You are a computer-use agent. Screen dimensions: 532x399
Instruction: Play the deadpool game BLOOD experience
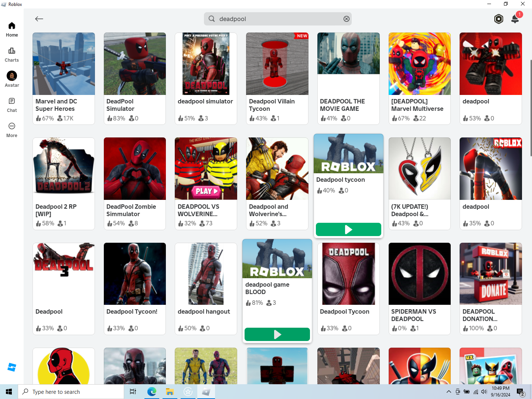pos(277,334)
